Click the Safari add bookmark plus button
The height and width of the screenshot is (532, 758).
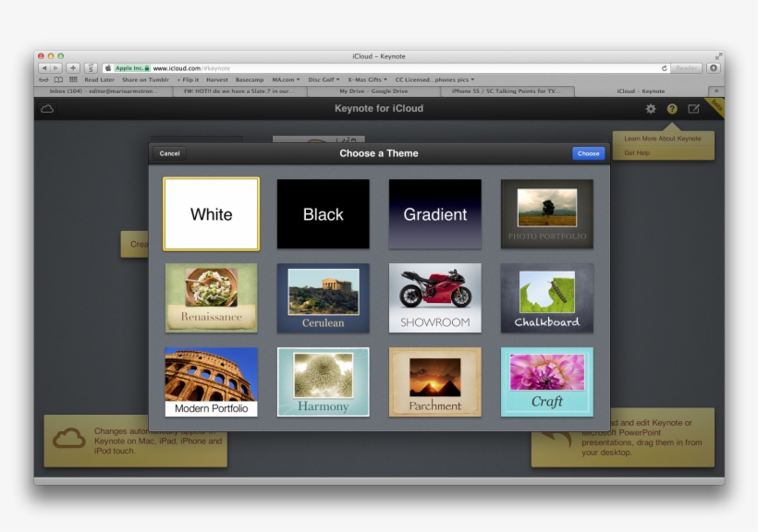pyautogui.click(x=73, y=68)
